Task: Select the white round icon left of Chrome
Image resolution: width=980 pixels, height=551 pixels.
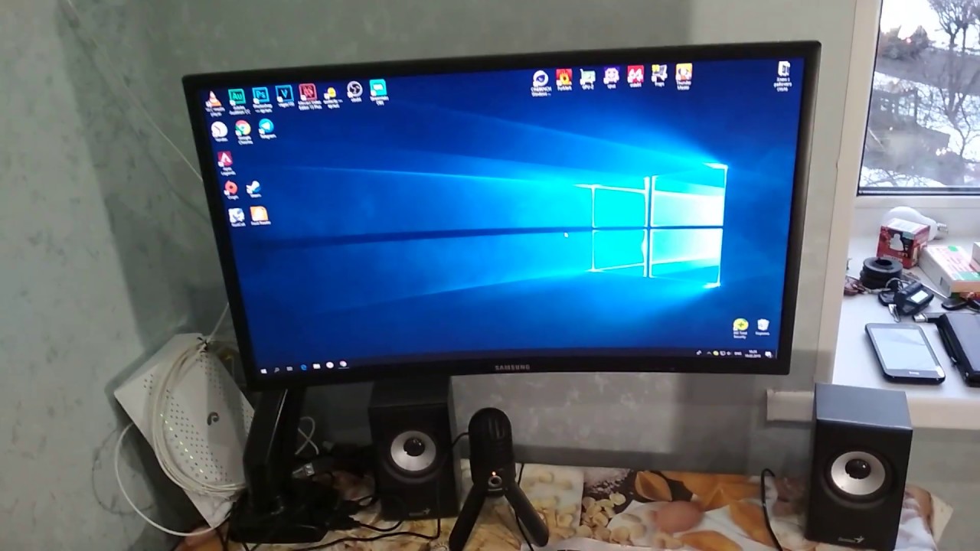Action: tap(219, 129)
